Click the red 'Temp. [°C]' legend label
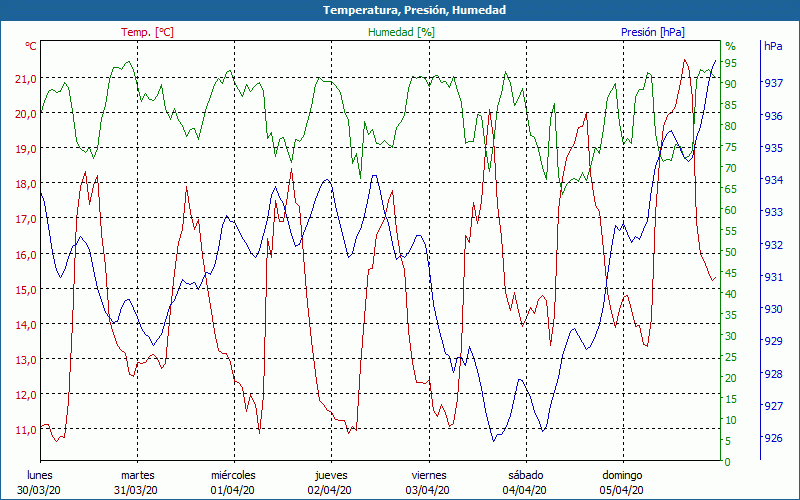The image size is (800, 500). coord(147,32)
